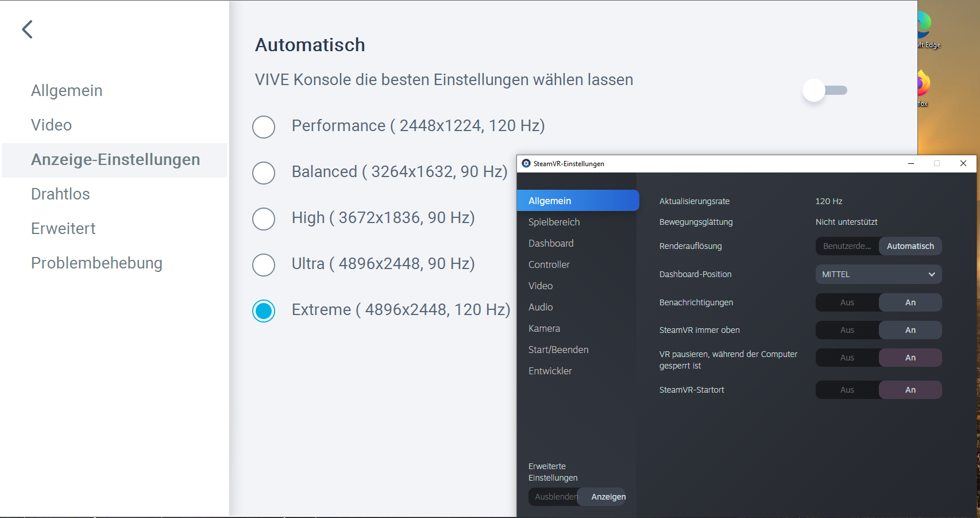The width and height of the screenshot is (980, 518).
Task: Turn Benachrichtigungen on (An)
Action: tap(910, 302)
